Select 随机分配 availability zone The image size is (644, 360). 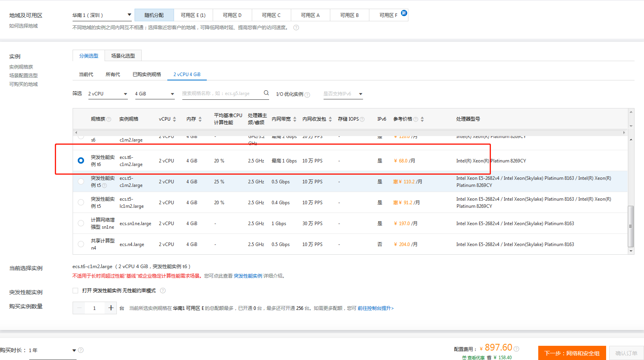coord(154,15)
